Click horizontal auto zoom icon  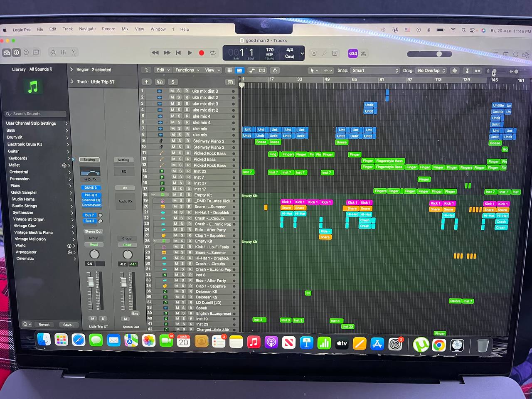[x=478, y=71]
